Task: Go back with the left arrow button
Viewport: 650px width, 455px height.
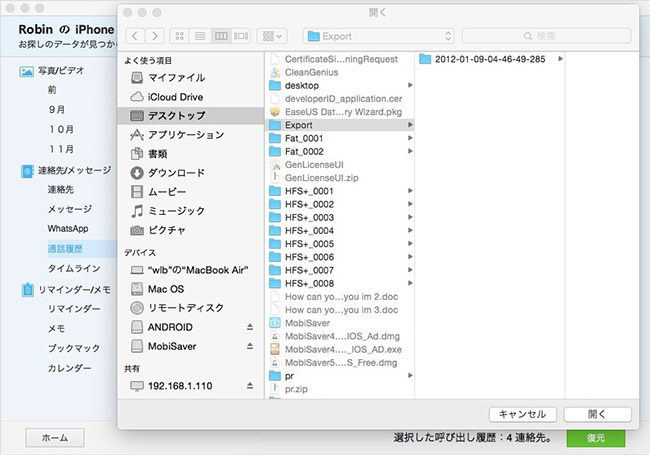Action: [x=135, y=36]
